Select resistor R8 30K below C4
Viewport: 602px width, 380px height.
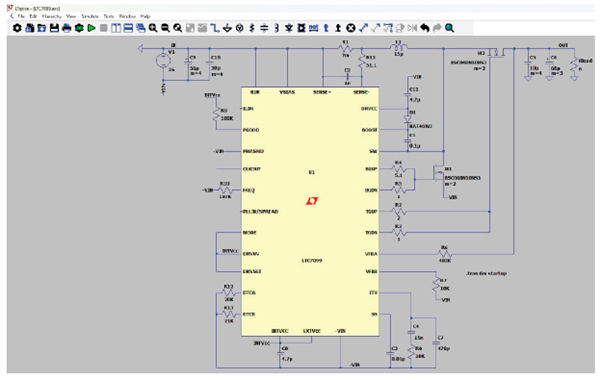[411, 352]
